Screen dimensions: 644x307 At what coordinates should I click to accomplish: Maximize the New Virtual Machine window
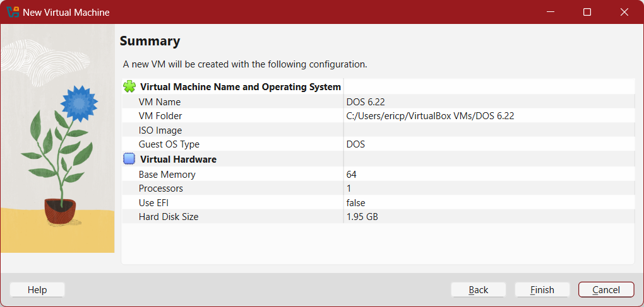(587, 12)
